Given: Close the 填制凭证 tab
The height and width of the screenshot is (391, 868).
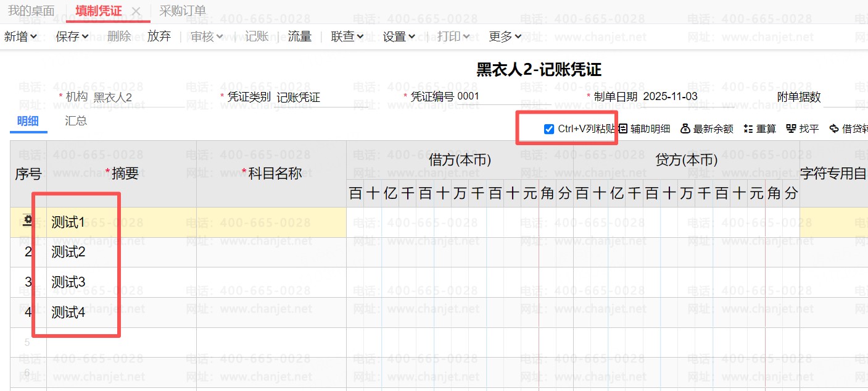Looking at the screenshot, I should [137, 11].
